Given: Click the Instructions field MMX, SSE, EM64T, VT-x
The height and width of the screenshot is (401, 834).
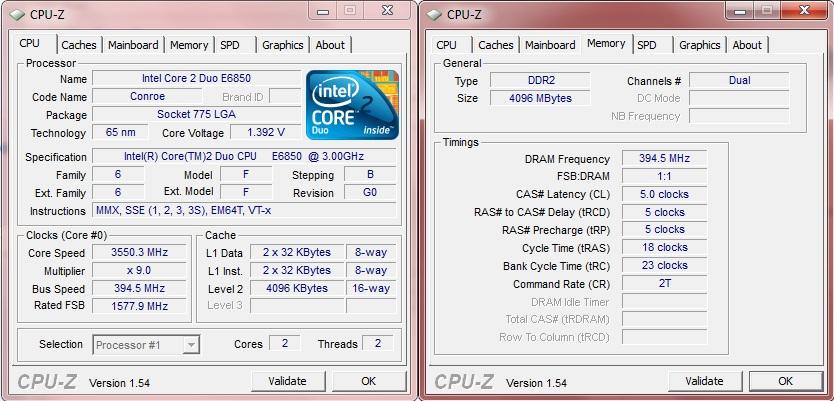Looking at the screenshot, I should coord(244,211).
